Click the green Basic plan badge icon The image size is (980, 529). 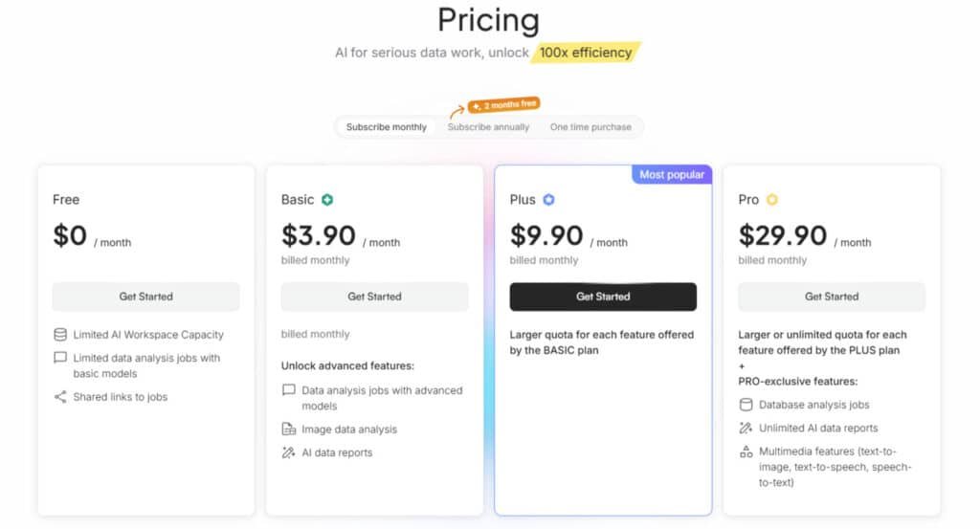pos(328,200)
